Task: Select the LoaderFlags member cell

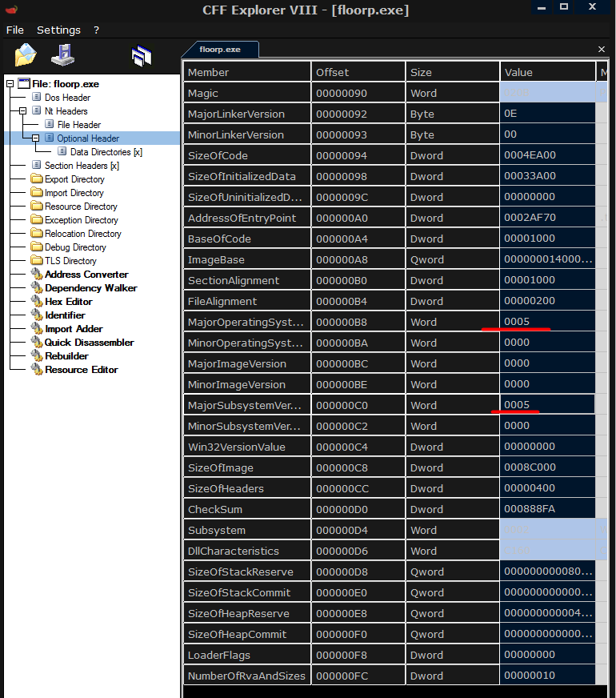Action: point(247,655)
